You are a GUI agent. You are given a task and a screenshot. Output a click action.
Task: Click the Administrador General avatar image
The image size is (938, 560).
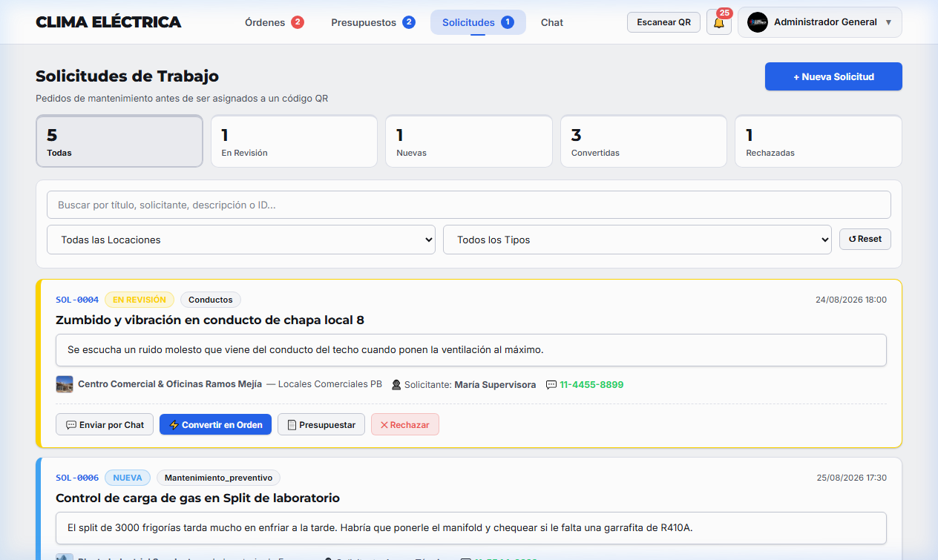point(757,22)
